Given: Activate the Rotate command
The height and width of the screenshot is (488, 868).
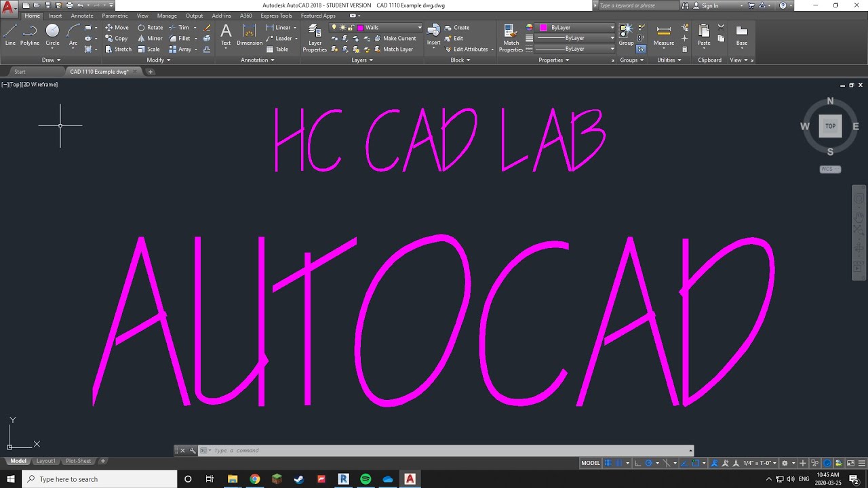Looking at the screenshot, I should click(151, 28).
